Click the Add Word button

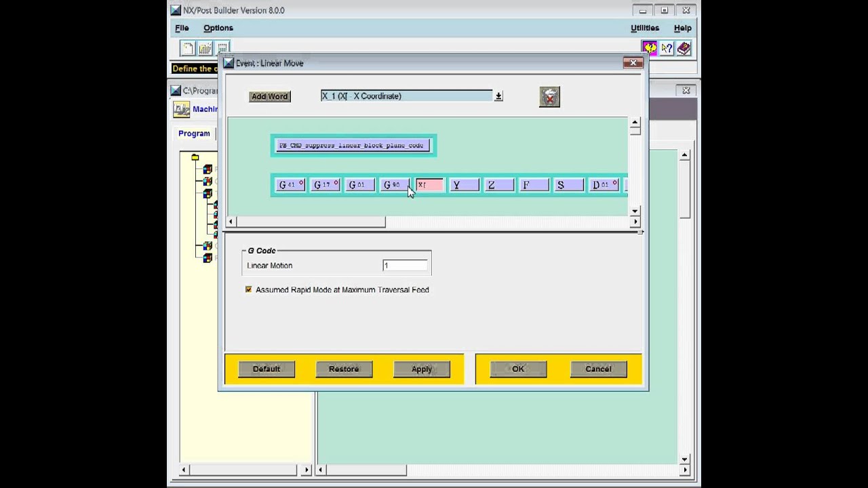(x=270, y=96)
